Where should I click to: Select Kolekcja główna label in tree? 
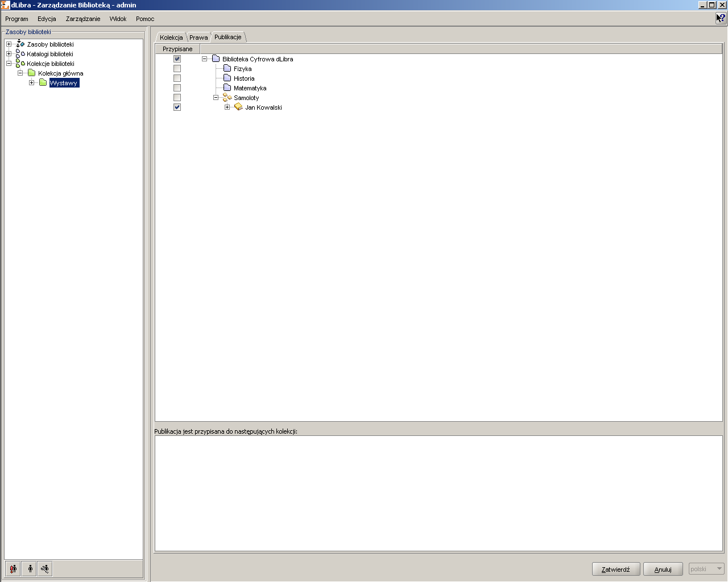point(61,73)
